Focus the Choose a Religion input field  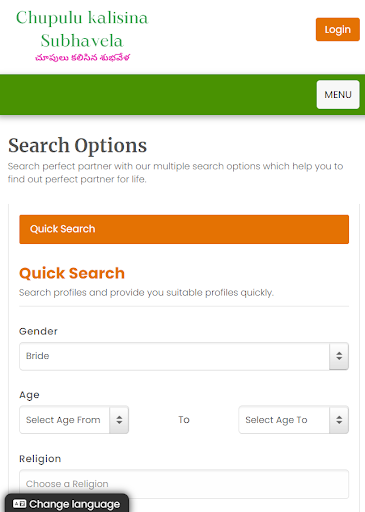click(184, 484)
